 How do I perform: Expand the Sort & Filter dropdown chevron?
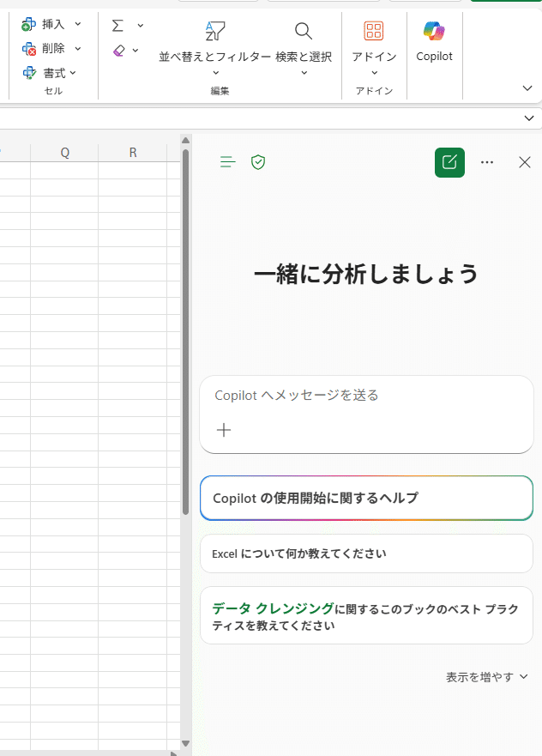216,73
